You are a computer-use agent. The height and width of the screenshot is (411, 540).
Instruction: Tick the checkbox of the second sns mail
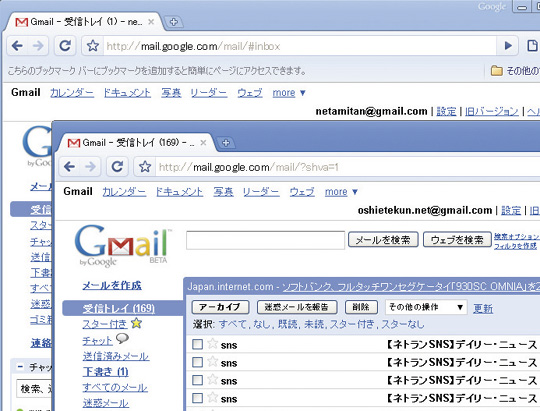point(197,362)
